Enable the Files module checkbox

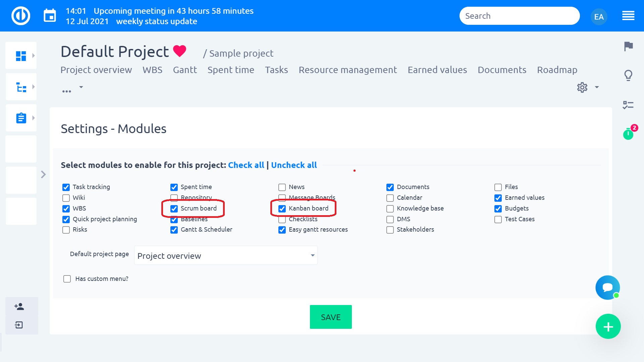click(x=498, y=187)
